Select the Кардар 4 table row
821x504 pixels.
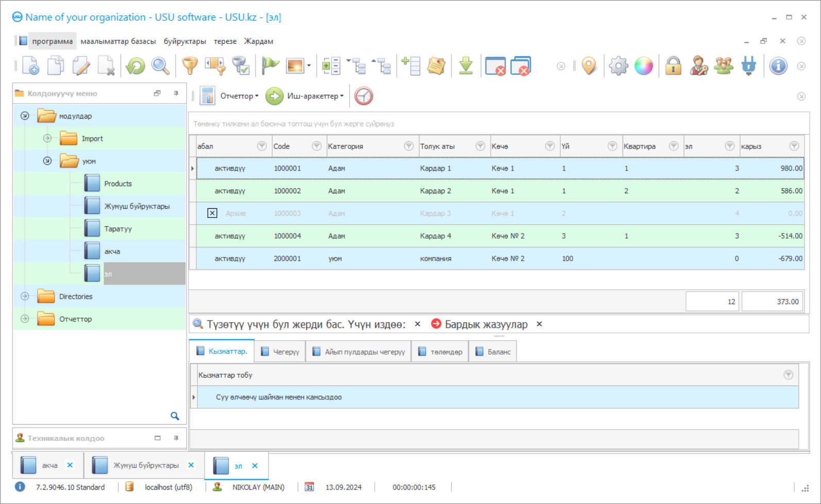[499, 236]
